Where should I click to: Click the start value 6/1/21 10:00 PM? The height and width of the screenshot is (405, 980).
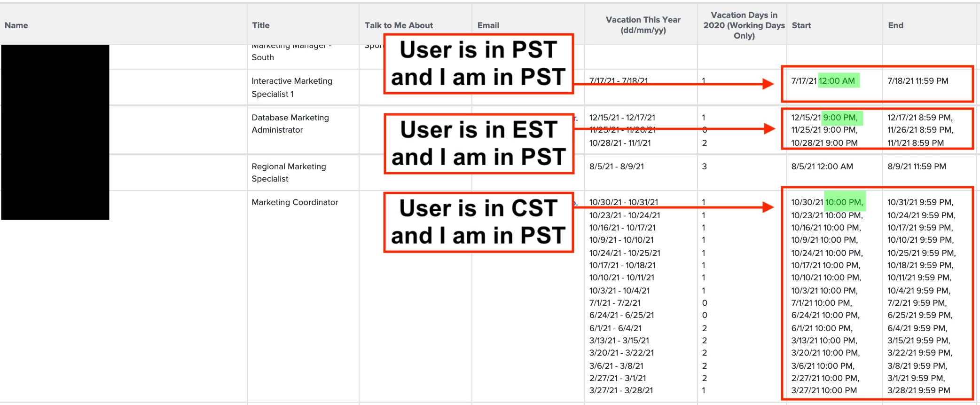point(822,328)
